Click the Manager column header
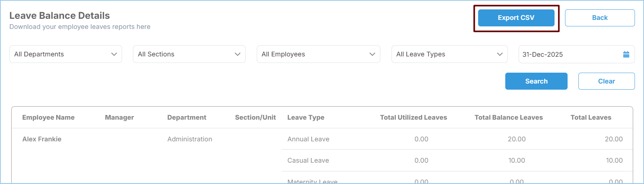Viewport: 644px width, 184px height. [x=119, y=117]
